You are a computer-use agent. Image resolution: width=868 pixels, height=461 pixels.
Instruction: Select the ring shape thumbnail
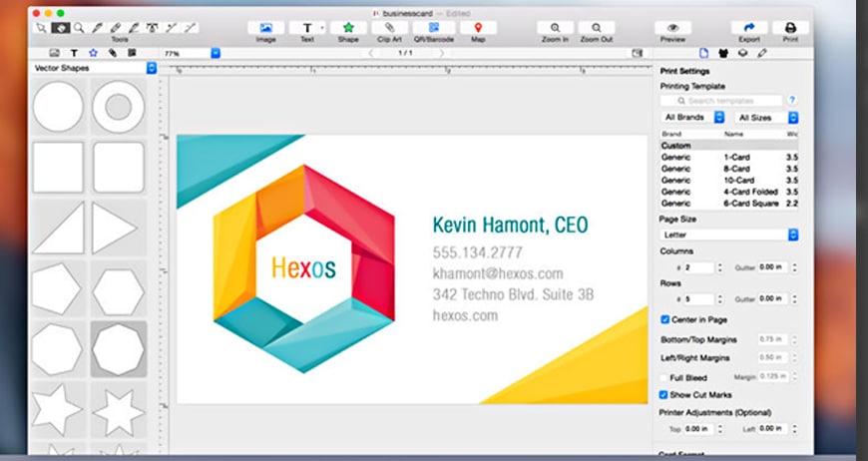click(119, 107)
